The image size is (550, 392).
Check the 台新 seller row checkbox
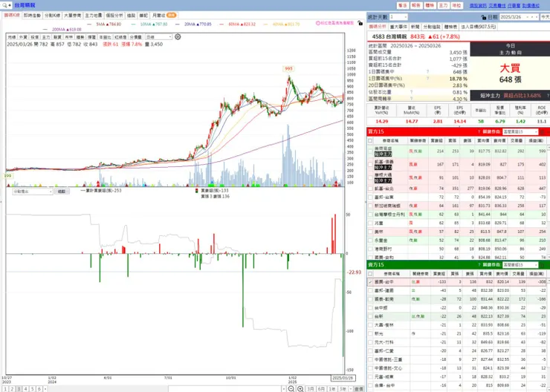click(370, 316)
